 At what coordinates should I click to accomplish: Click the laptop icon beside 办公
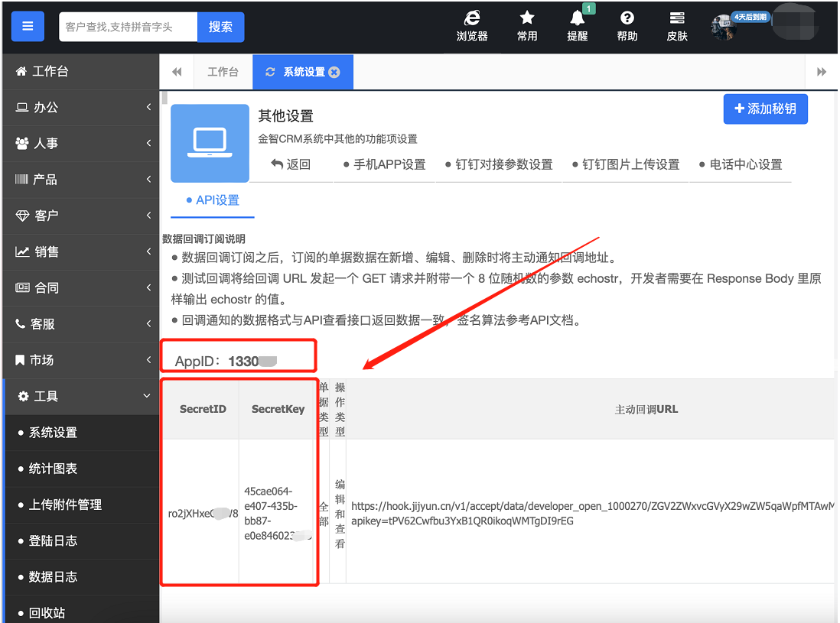point(22,107)
